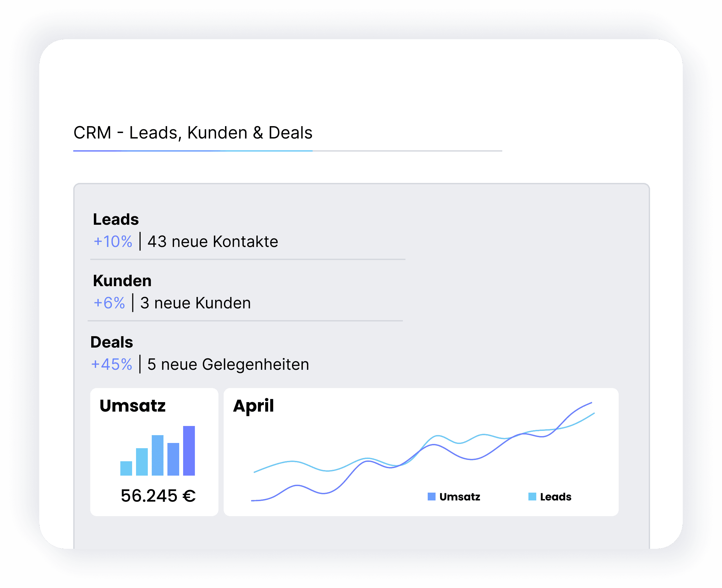Image resolution: width=722 pixels, height=588 pixels.
Task: Click the Kunden section heading
Action: 122,281
